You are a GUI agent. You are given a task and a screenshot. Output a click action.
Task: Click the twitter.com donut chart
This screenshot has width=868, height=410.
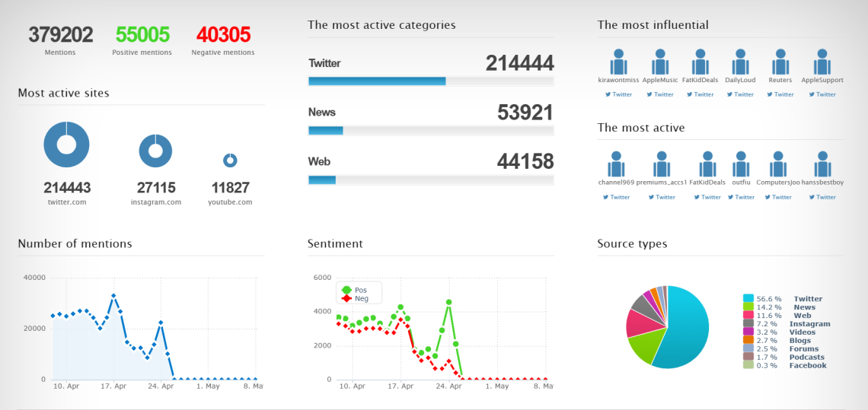coord(66,145)
